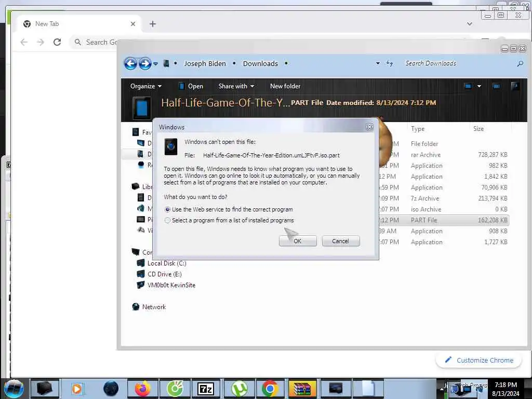Screen dimensions: 532x399
Task: Select Network in navigation pane
Action: [x=154, y=307]
